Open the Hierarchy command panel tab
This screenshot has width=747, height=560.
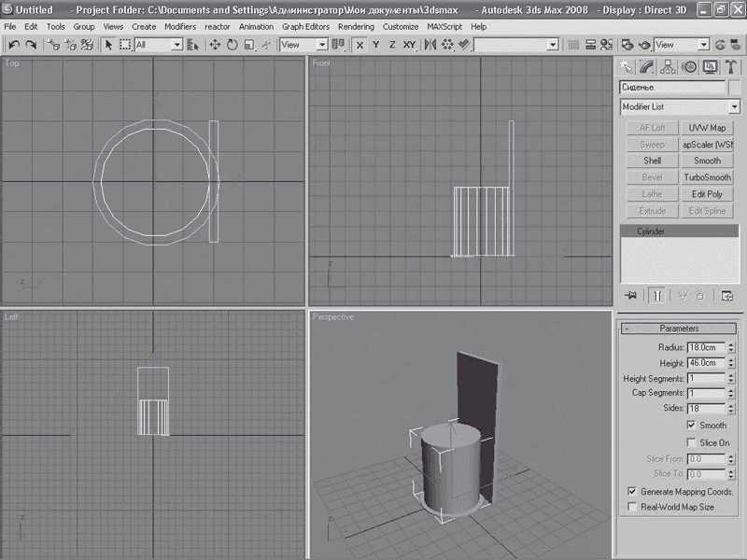tap(668, 66)
